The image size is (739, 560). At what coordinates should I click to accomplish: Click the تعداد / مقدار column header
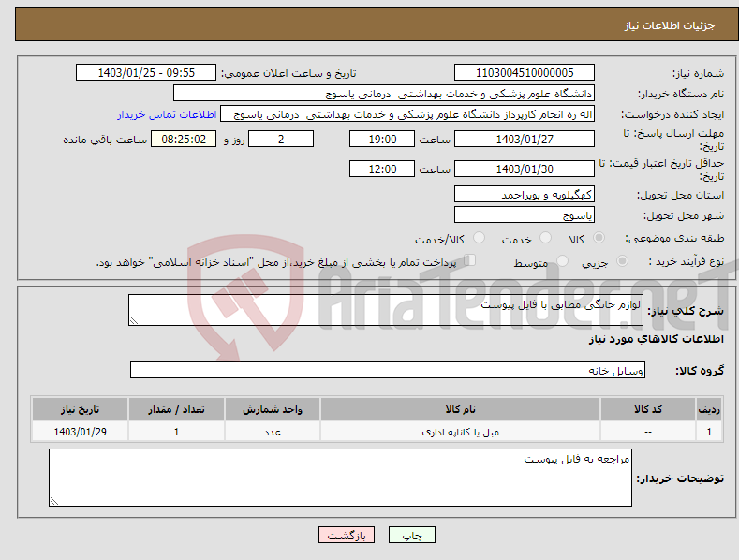(176, 409)
